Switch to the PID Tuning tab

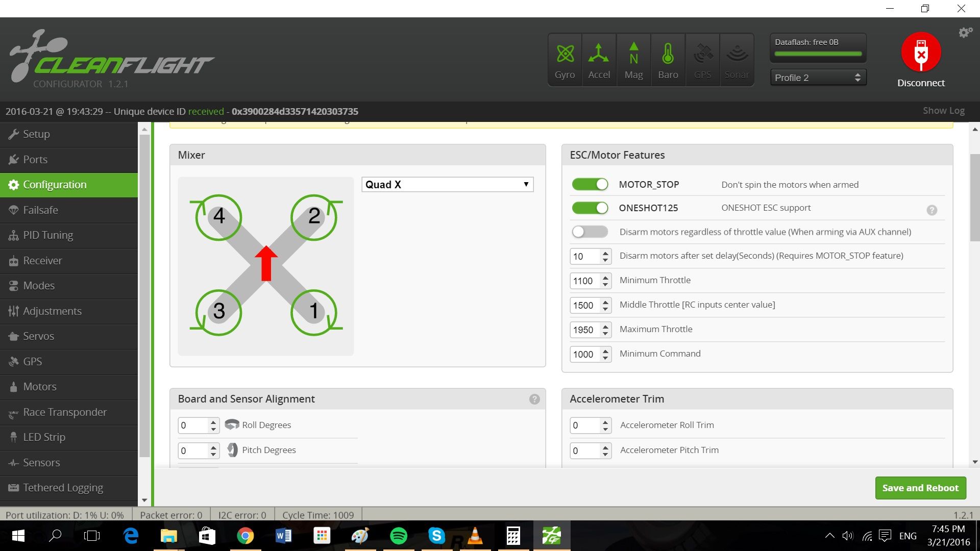(48, 235)
